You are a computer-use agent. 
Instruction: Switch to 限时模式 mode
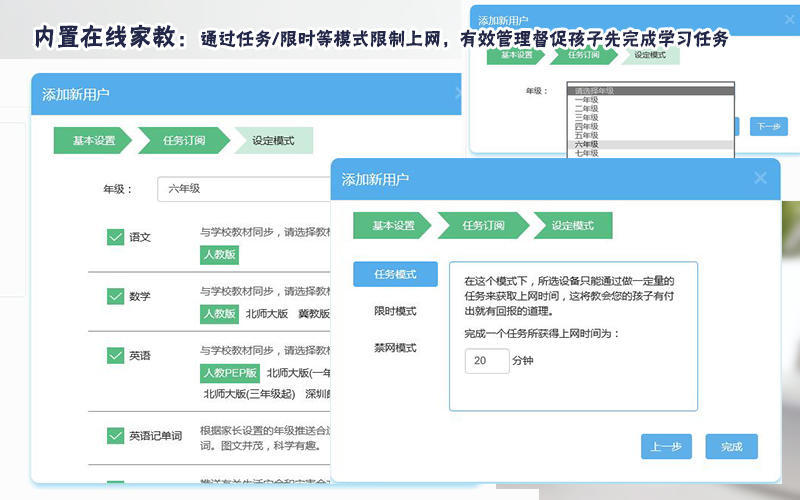395,311
